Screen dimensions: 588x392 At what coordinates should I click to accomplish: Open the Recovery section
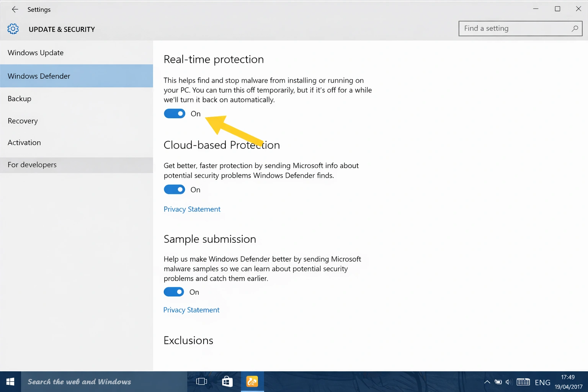[22, 121]
